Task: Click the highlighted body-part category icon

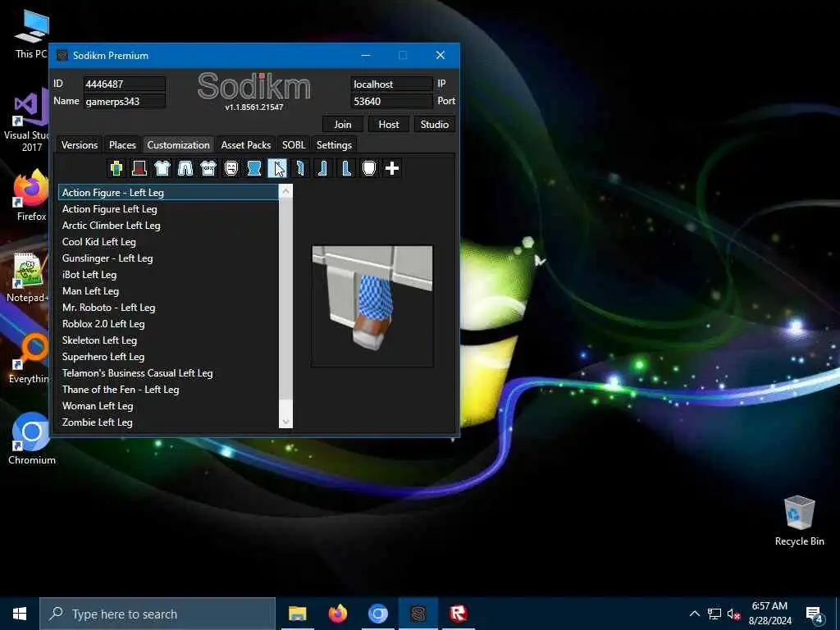Action: [277, 168]
